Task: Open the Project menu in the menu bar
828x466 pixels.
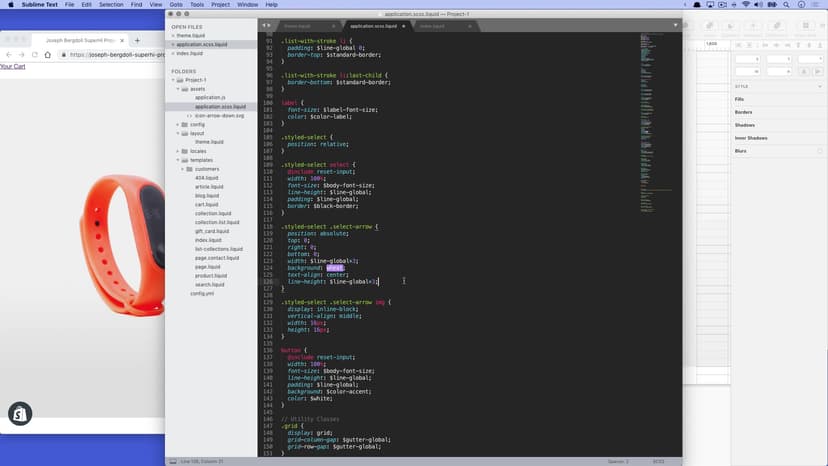Action: click(x=219, y=5)
